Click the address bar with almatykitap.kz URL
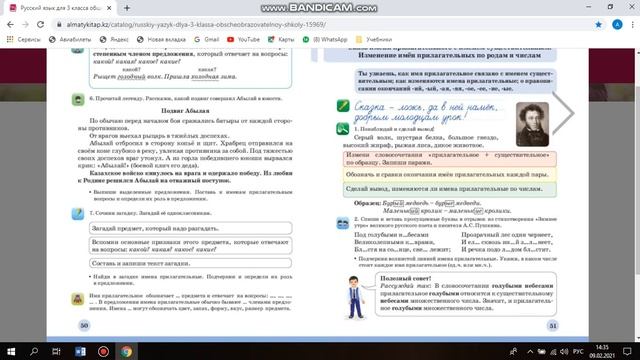640x360 pixels. pos(322,24)
